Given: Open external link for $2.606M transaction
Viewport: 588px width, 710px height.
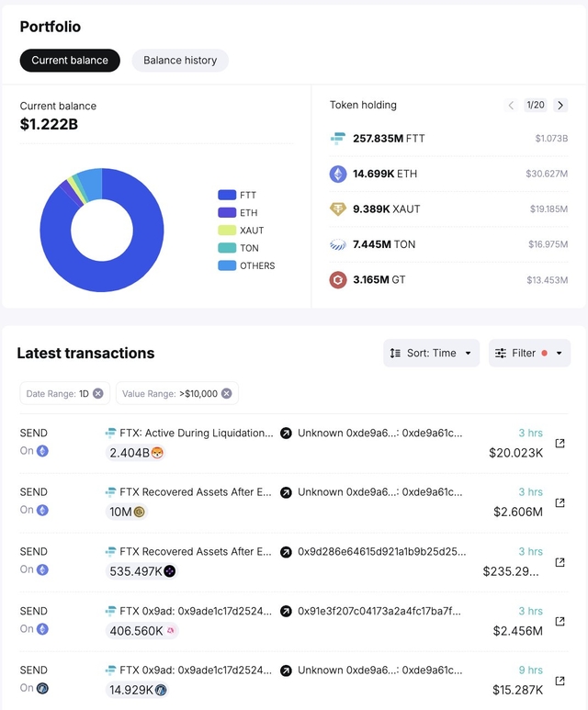Looking at the screenshot, I should pyautogui.click(x=560, y=503).
